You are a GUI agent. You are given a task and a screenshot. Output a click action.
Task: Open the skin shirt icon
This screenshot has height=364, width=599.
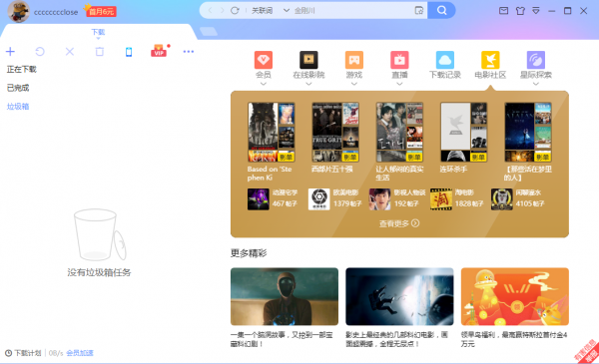pyautogui.click(x=520, y=11)
